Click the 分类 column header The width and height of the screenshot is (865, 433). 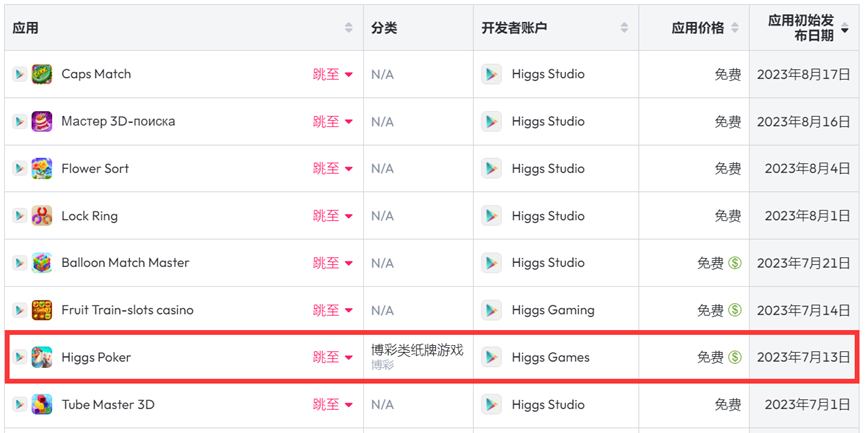tap(384, 28)
